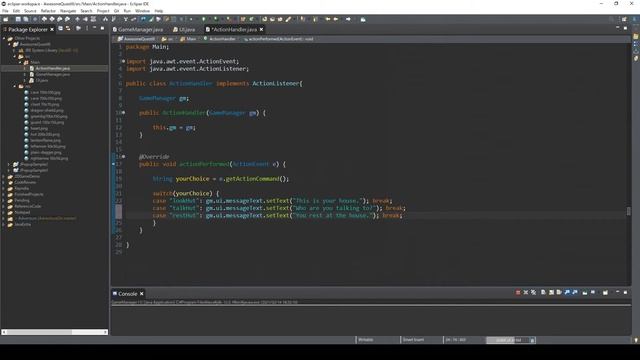This screenshot has height=360, width=640.
Task: Click ActionHandler class in breadcrumb
Action: pyautogui.click(x=222, y=39)
